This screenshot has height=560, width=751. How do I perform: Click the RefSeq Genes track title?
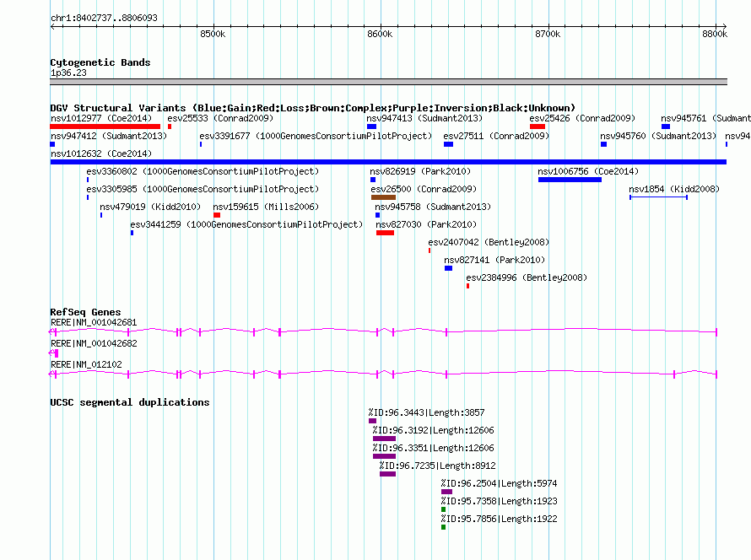pyautogui.click(x=85, y=312)
